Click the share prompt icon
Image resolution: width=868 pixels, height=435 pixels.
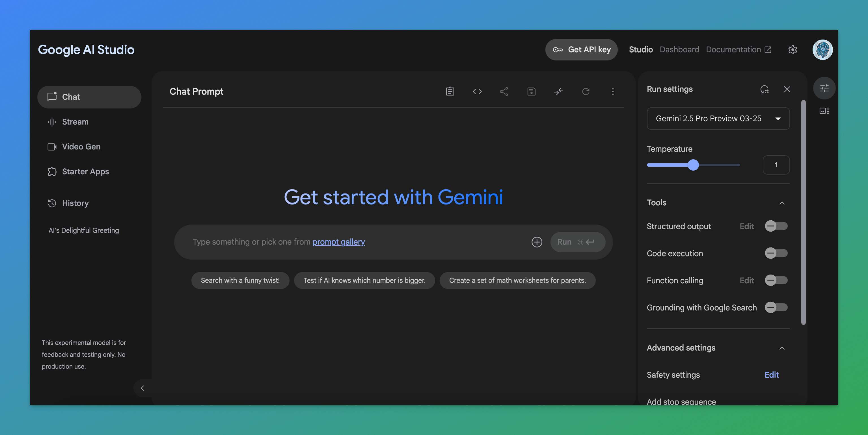tap(504, 91)
